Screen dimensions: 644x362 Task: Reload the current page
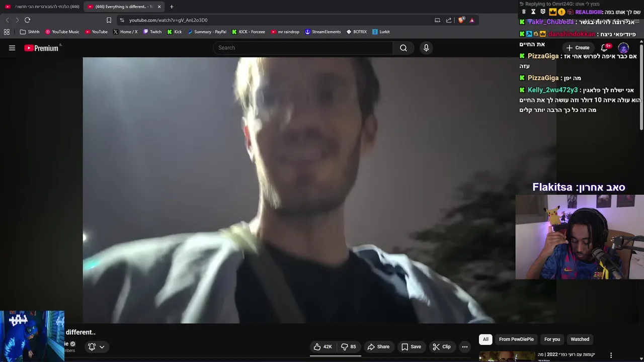(x=27, y=20)
